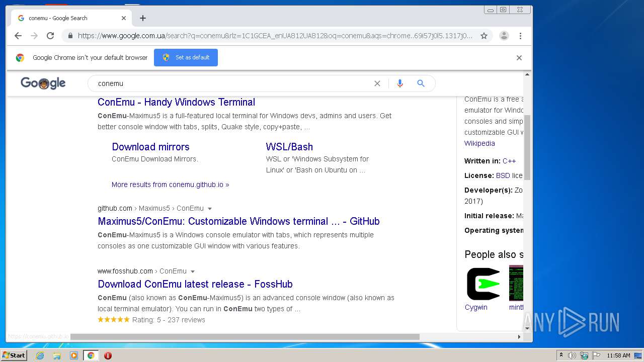Viewport: 644px width, 362px height.
Task: Open the Chrome three-dot menu
Action: coord(520,36)
